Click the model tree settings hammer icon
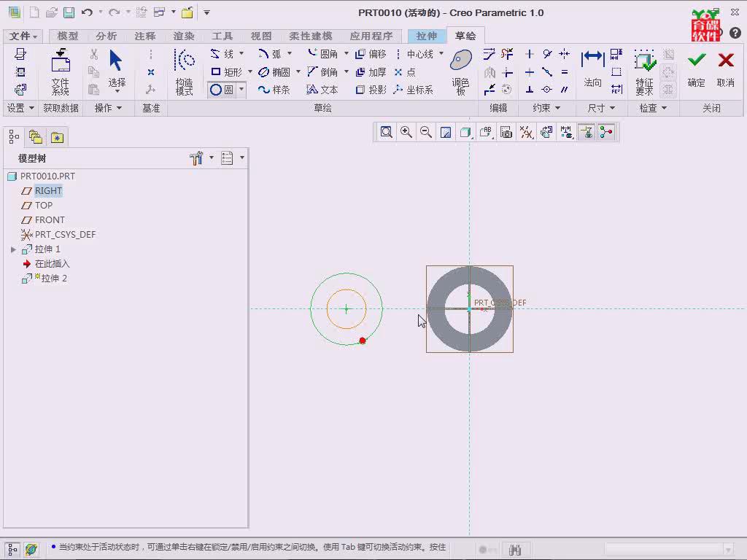747x560 pixels. (196, 158)
